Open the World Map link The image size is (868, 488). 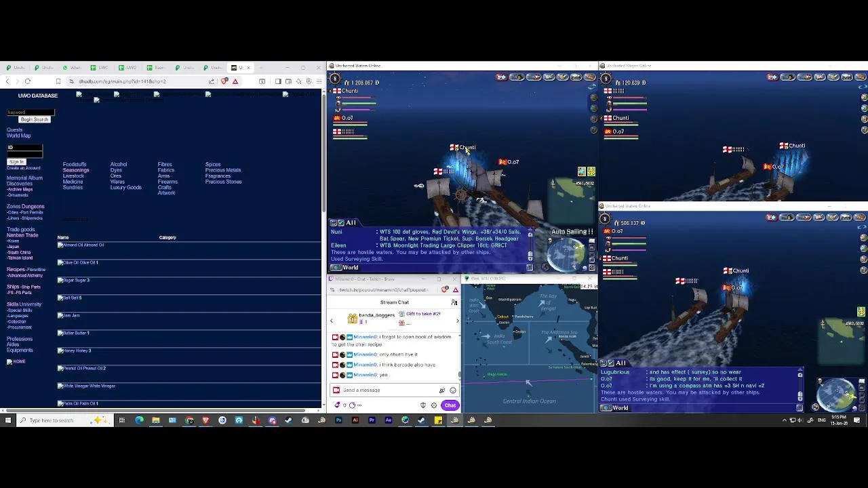coord(19,136)
